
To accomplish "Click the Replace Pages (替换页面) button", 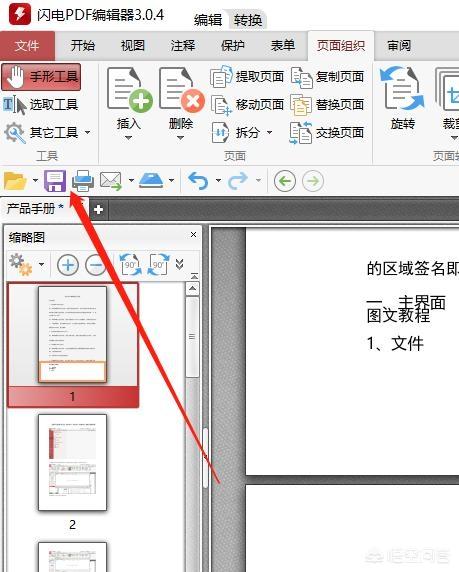I will click(327, 105).
